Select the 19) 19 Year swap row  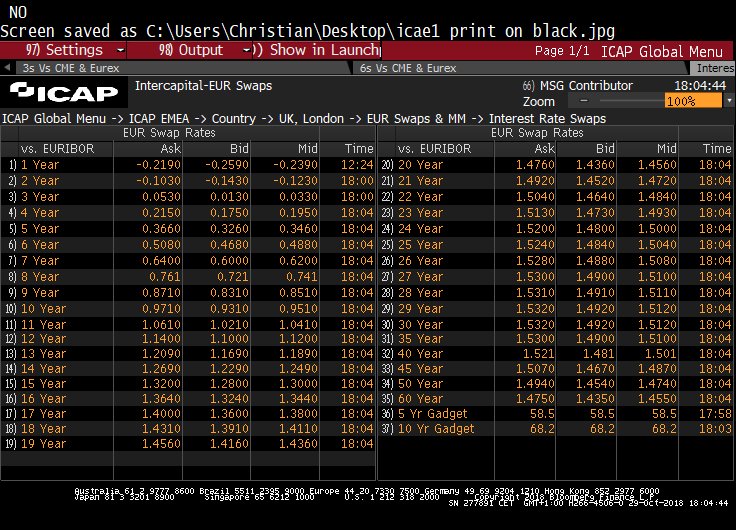[188, 444]
